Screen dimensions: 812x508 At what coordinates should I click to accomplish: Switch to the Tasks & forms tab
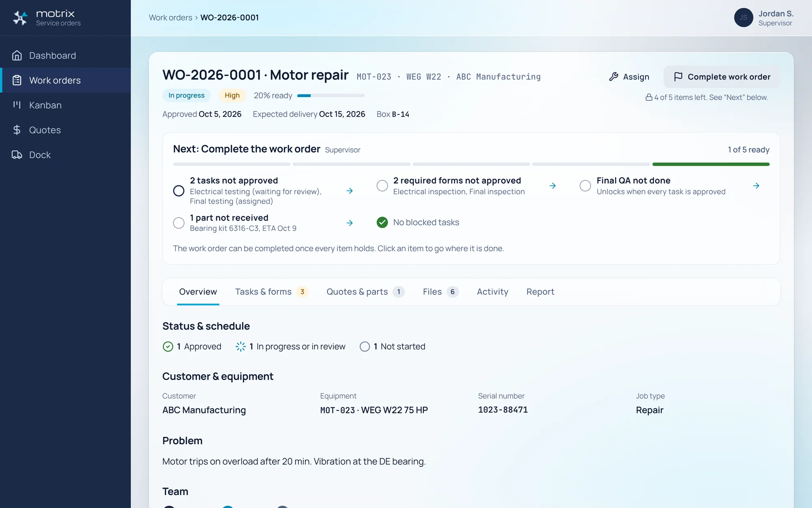pyautogui.click(x=271, y=292)
